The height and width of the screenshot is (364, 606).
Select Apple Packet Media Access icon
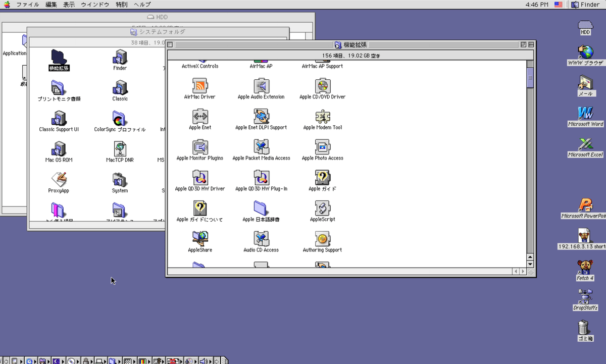(x=261, y=147)
